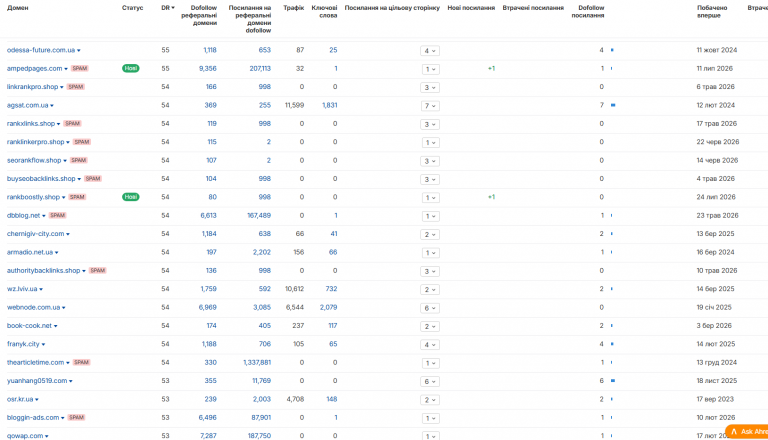Image resolution: width=768 pixels, height=440 pixels.
Task: Open 167,489 linked domains for dbblog.net
Action: click(259, 216)
